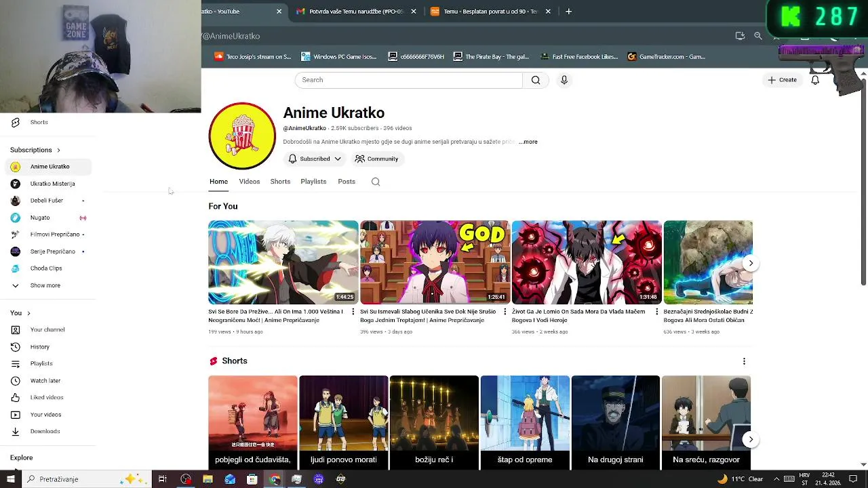Open Anime Ukratko subscription in sidebar
This screenshot has height=488, width=868.
coord(47,167)
